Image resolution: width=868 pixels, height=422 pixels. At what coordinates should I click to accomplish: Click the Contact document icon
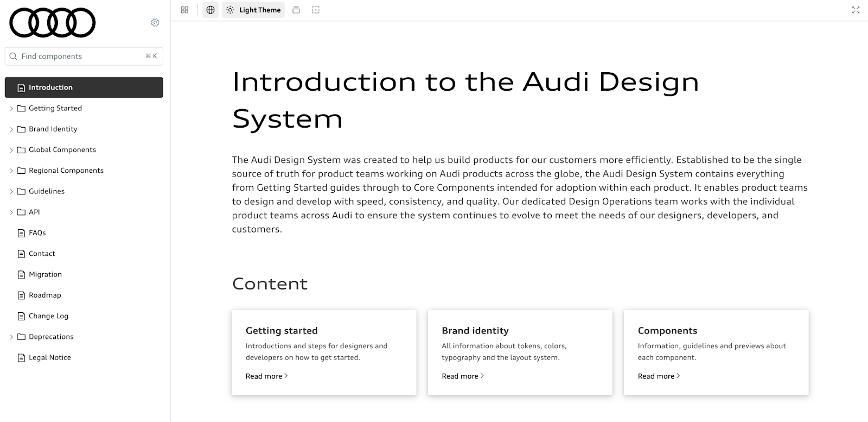click(x=22, y=254)
